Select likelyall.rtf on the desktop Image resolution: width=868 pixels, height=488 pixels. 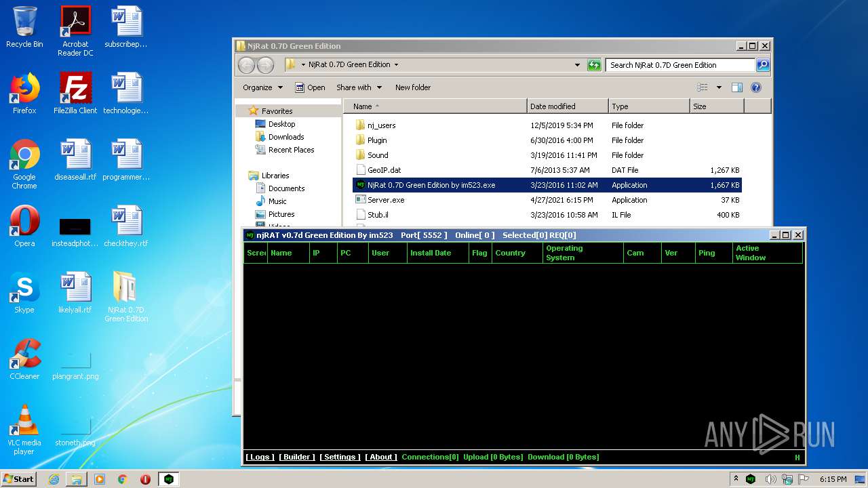pos(75,293)
